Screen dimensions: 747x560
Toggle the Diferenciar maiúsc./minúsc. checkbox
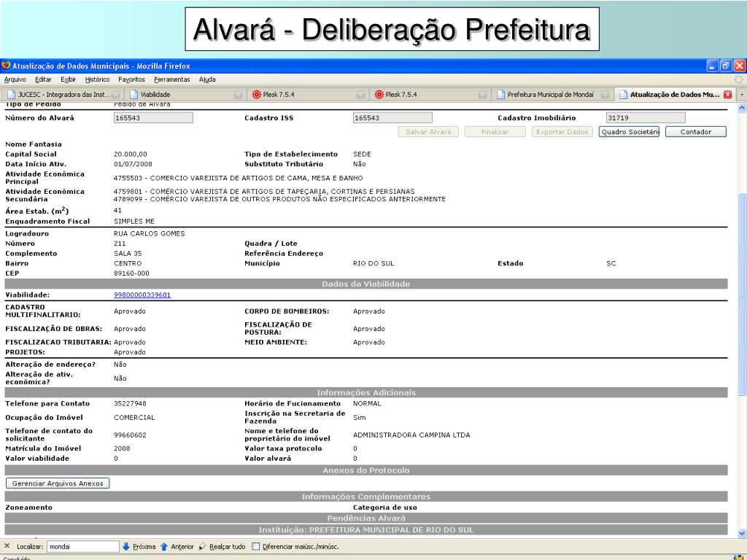256,547
